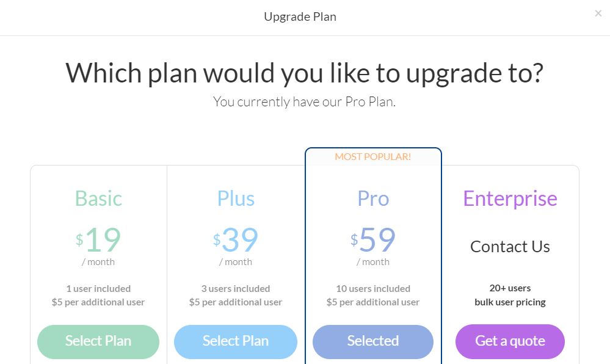This screenshot has height=364, width=610.
Task: Click the 'Which plan would you like' heading
Action: click(304, 73)
